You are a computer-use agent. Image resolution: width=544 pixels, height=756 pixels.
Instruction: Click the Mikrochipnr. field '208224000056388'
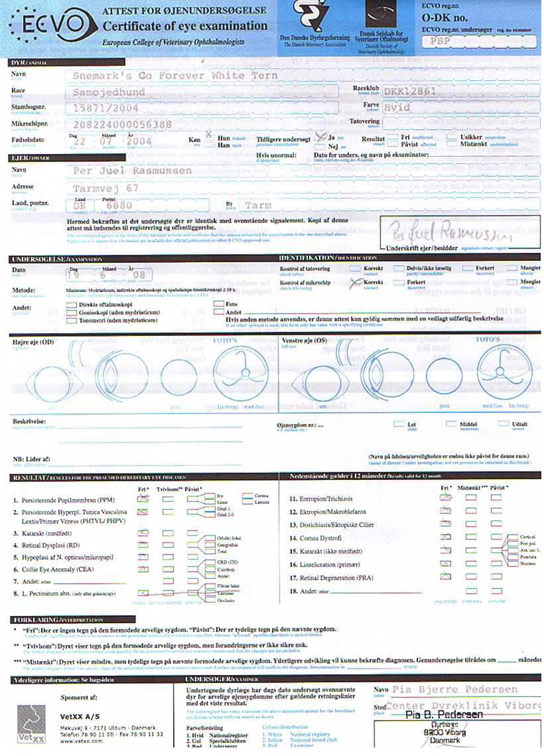(x=202, y=124)
